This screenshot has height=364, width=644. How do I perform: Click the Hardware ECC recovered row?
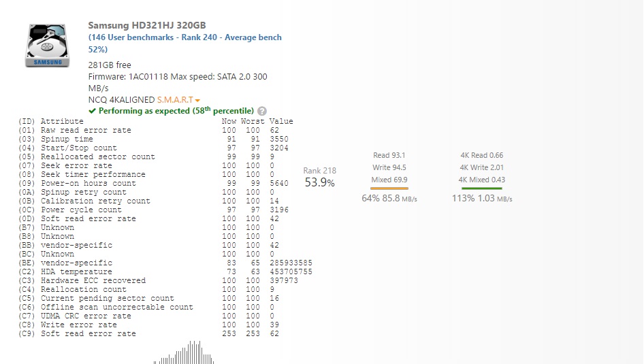(158, 280)
